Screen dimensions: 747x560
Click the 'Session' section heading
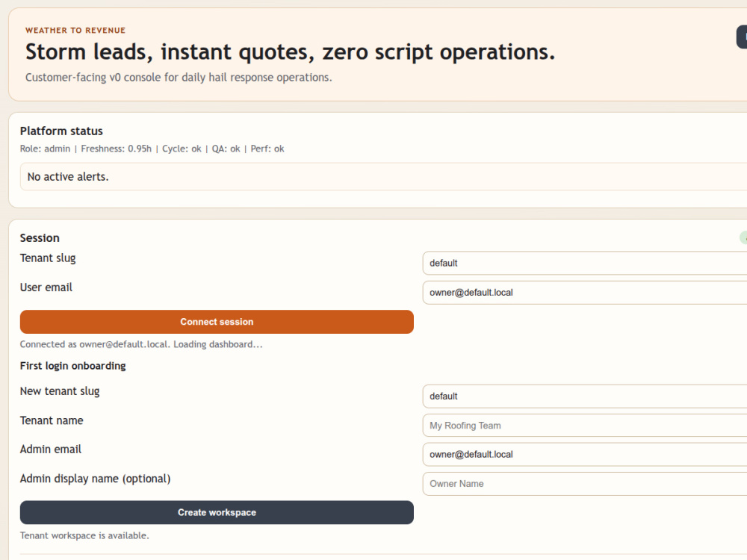pyautogui.click(x=40, y=238)
